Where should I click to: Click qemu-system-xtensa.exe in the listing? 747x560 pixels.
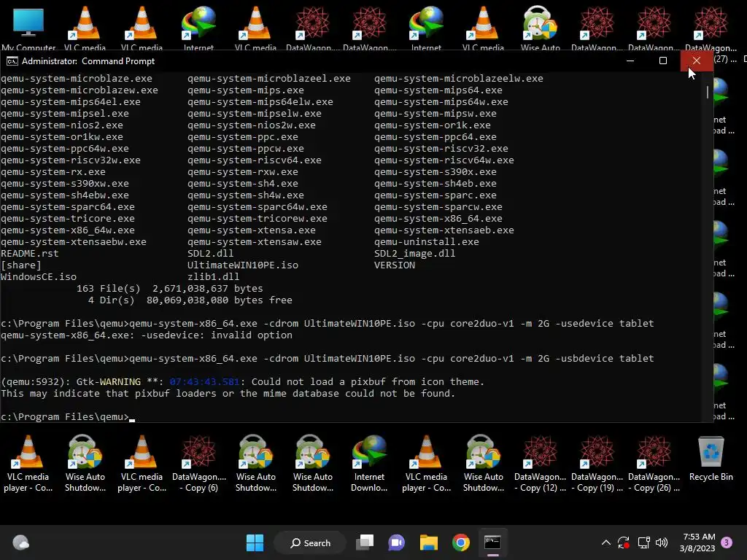(252, 230)
